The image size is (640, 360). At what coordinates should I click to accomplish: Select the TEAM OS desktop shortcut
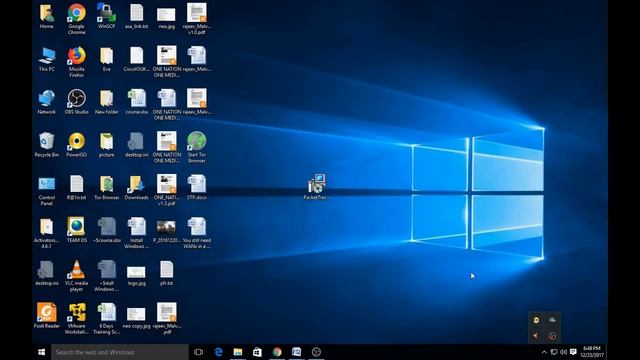click(76, 230)
